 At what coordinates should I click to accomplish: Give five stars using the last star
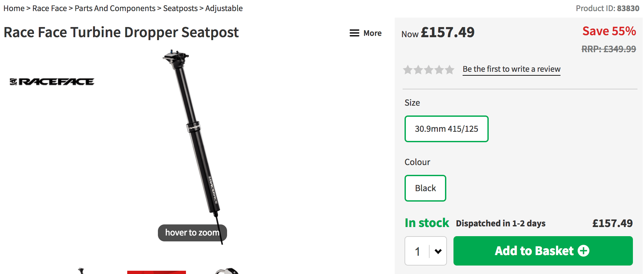coord(450,69)
